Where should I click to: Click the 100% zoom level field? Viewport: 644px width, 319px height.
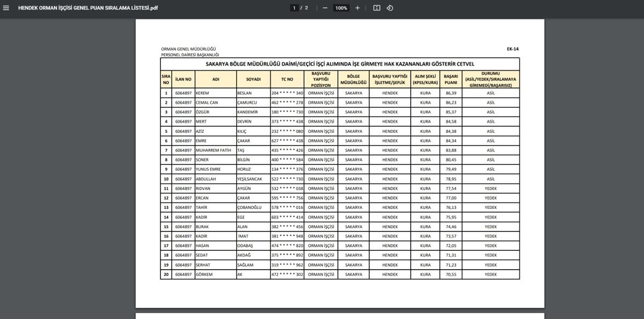341,8
